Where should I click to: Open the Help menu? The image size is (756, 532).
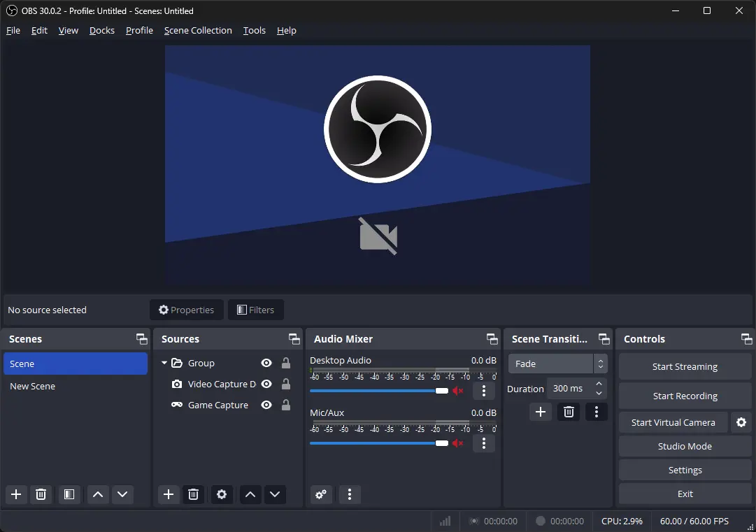287,30
